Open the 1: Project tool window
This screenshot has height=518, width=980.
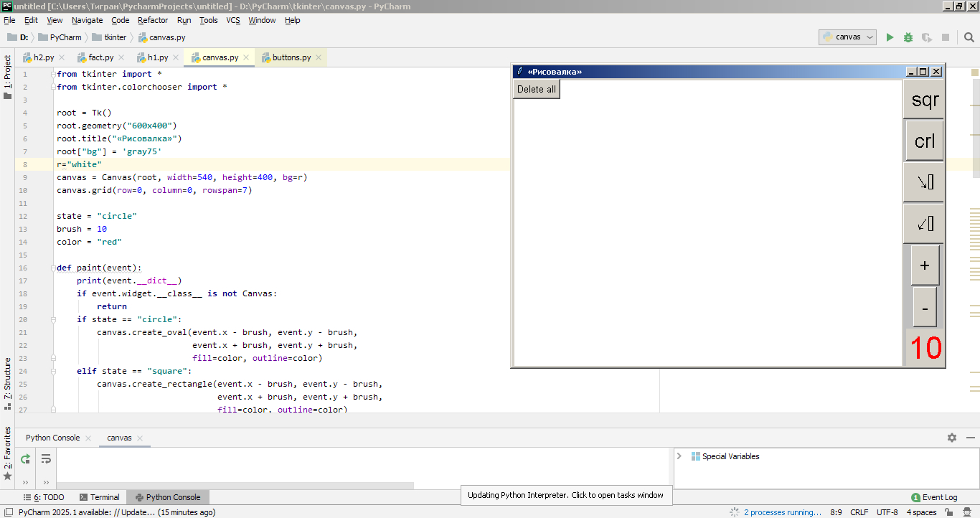7,77
